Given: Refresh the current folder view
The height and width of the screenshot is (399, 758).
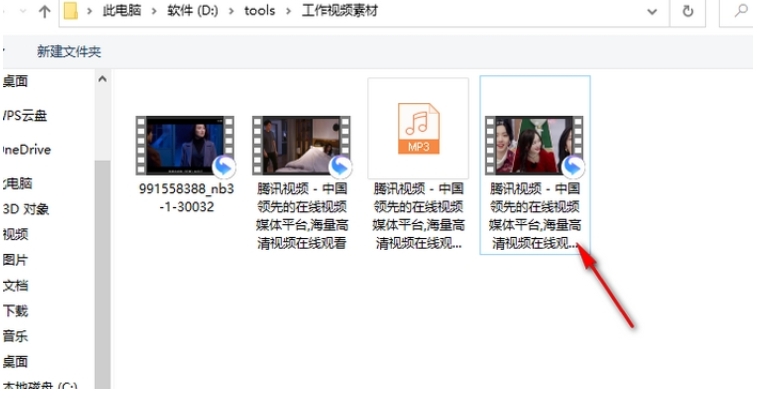Looking at the screenshot, I should click(687, 12).
